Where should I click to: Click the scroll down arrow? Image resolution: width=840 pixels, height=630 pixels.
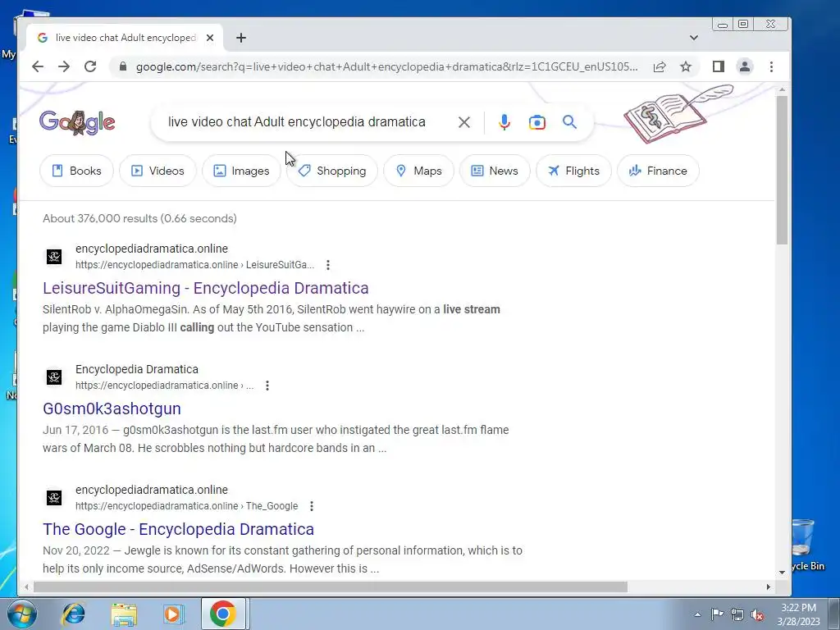point(782,572)
